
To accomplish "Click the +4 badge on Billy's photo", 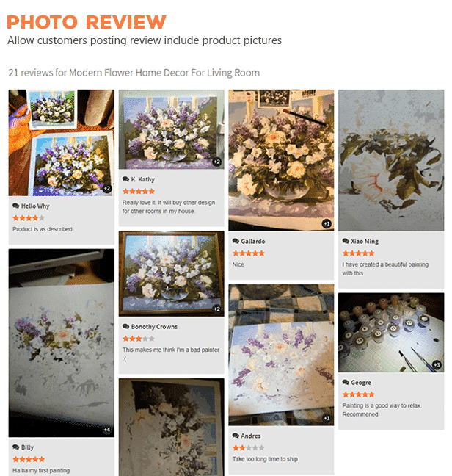I will pos(107,430).
